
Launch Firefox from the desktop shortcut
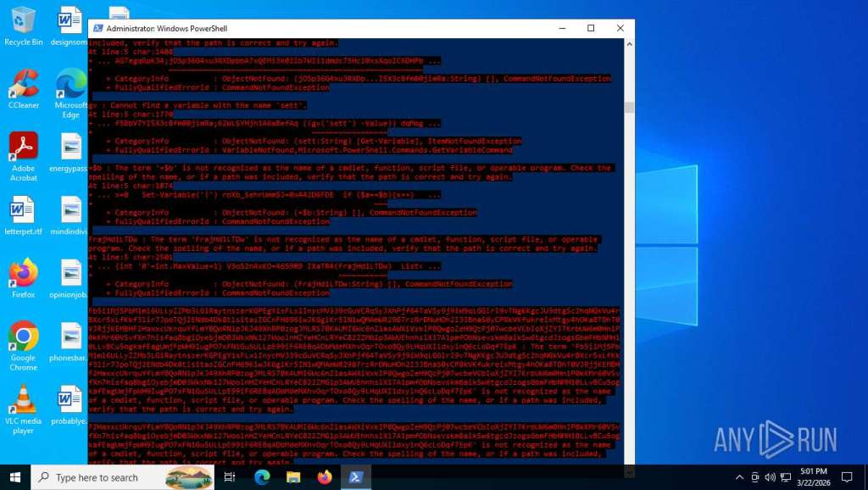(x=24, y=277)
